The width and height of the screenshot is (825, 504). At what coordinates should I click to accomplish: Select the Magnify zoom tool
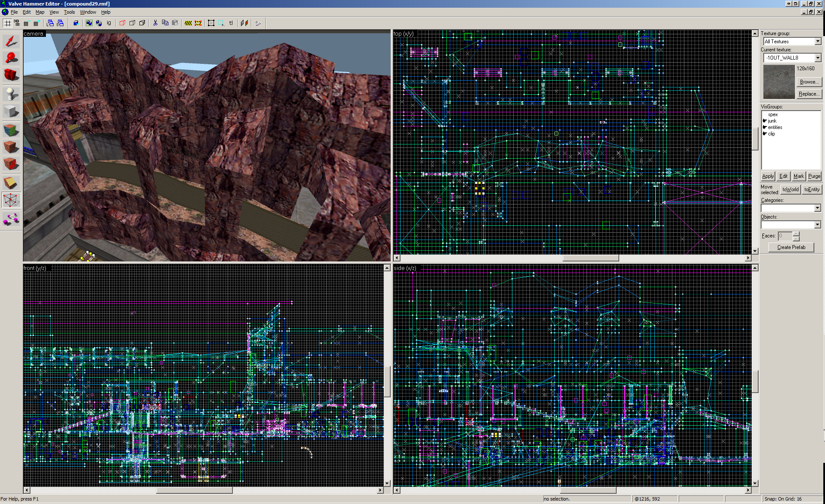11,58
